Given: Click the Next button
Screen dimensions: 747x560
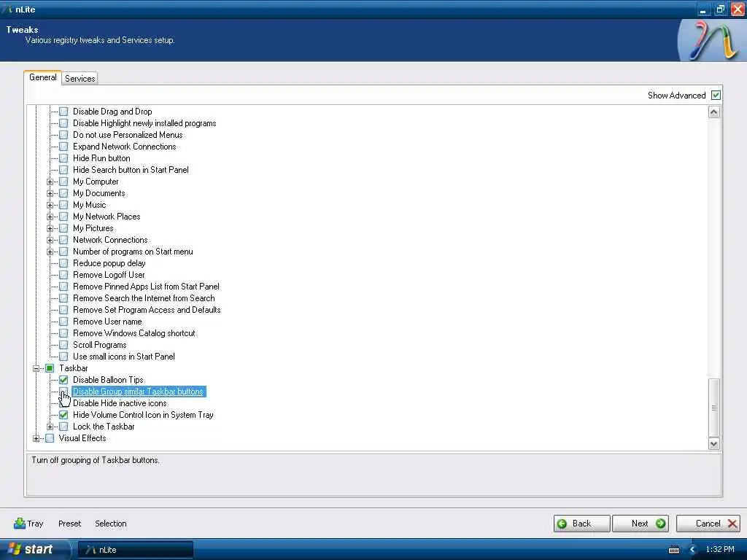Looking at the screenshot, I should (640, 524).
